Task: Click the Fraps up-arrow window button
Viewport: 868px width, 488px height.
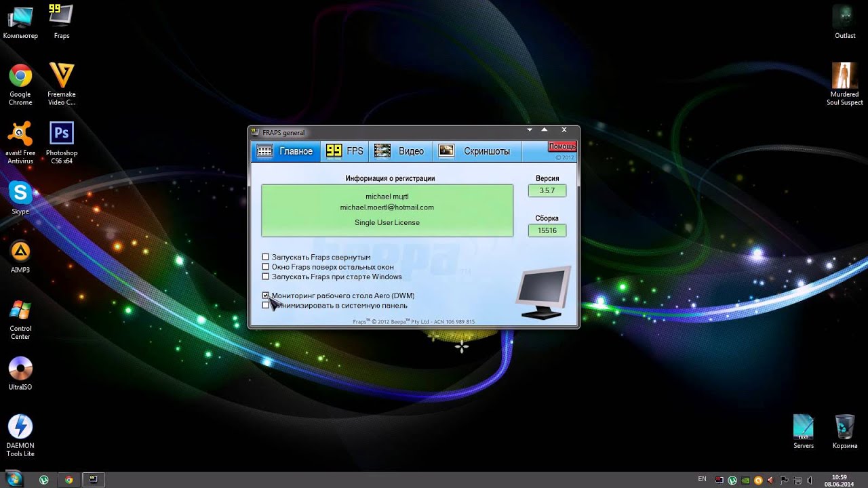Action: [x=545, y=129]
